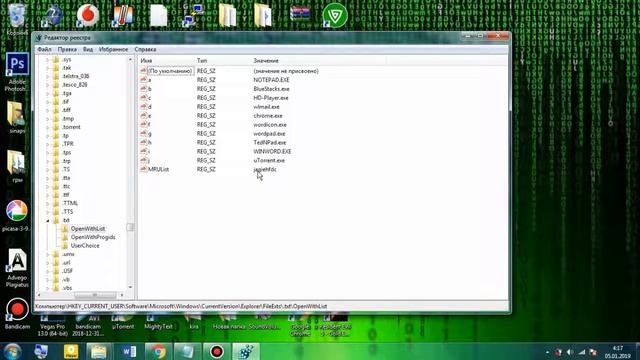Image resolution: width=640 pixels, height=360 pixels.
Task: Select the .telstra_036 key
Action: pyautogui.click(x=76, y=76)
